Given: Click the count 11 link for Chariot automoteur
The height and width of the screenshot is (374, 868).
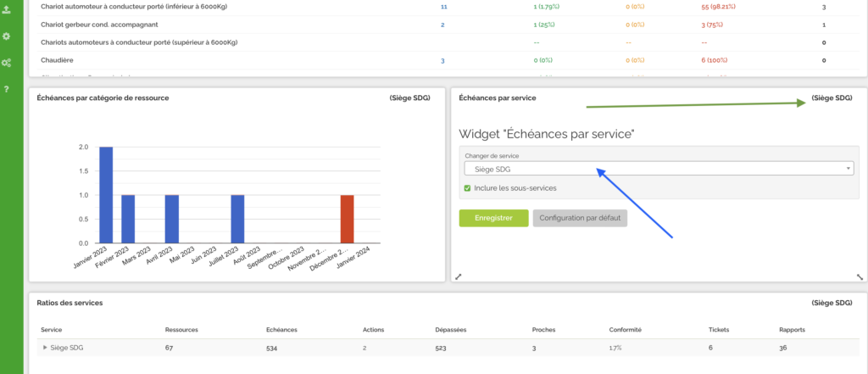Looking at the screenshot, I should (443, 7).
